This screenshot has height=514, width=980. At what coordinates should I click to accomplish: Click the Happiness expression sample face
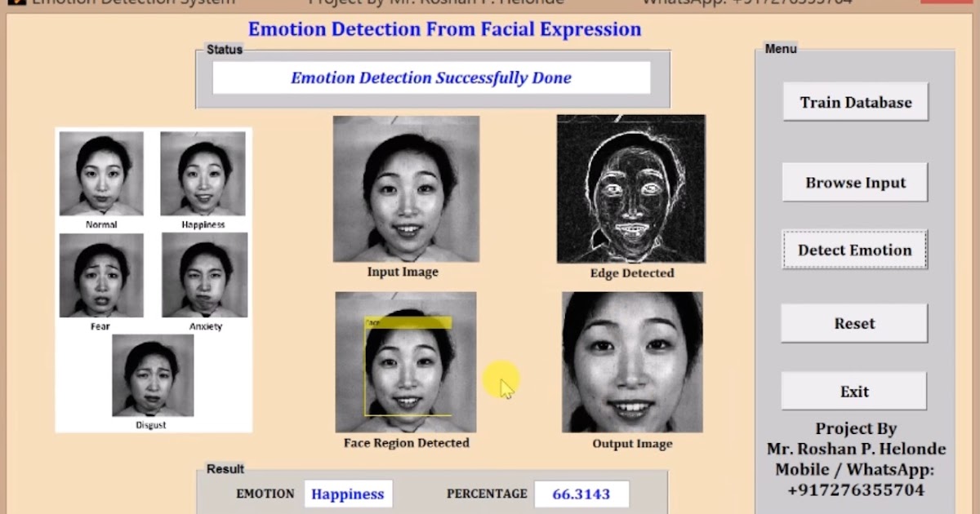[x=203, y=173]
